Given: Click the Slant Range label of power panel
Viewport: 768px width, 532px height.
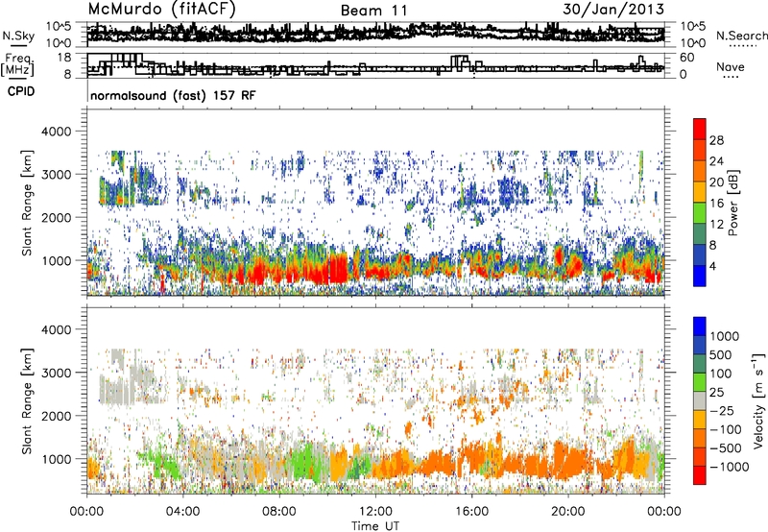Looking at the screenshot, I should (27, 203).
